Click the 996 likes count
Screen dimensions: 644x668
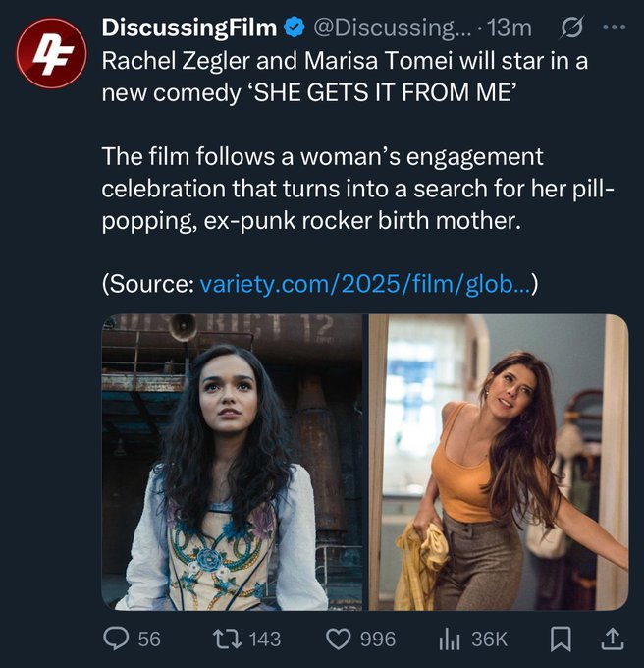click(378, 639)
